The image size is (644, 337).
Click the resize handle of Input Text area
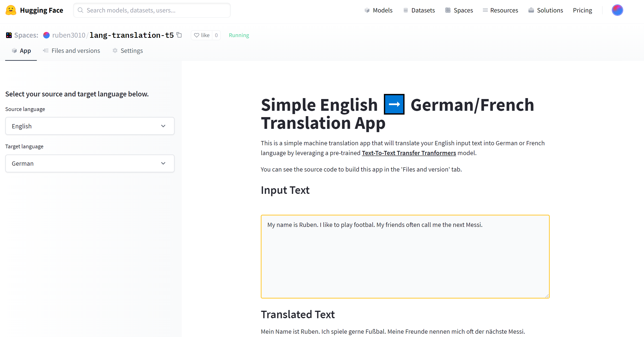547,296
